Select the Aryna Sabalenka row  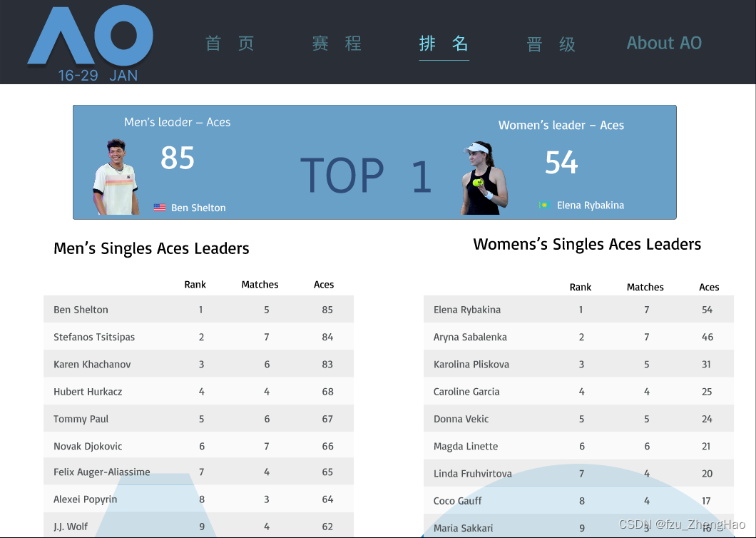point(578,337)
